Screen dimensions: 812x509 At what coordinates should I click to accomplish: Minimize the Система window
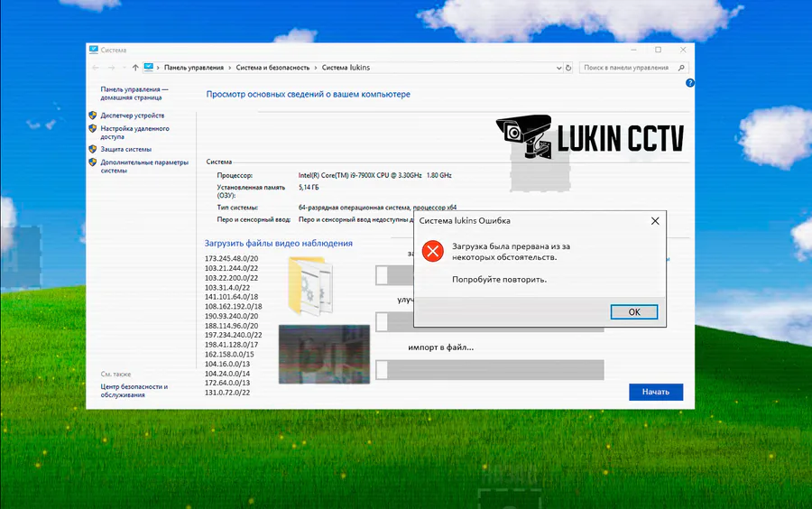[634, 50]
